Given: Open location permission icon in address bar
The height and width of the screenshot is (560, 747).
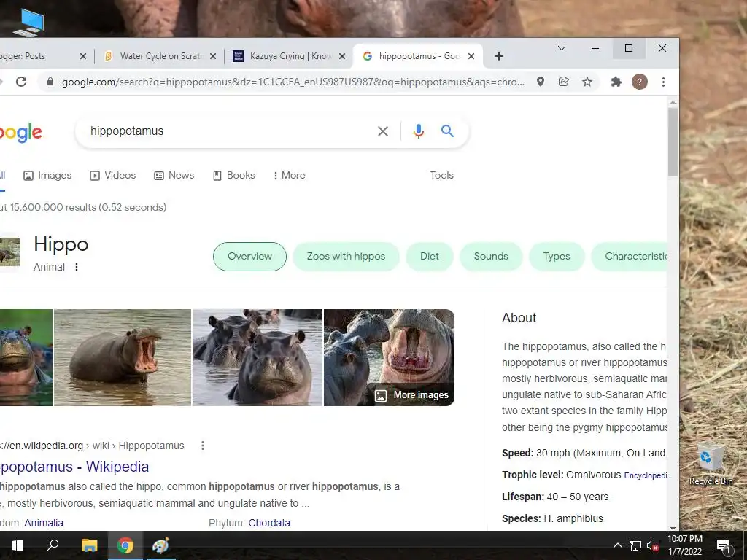Looking at the screenshot, I should coord(541,82).
